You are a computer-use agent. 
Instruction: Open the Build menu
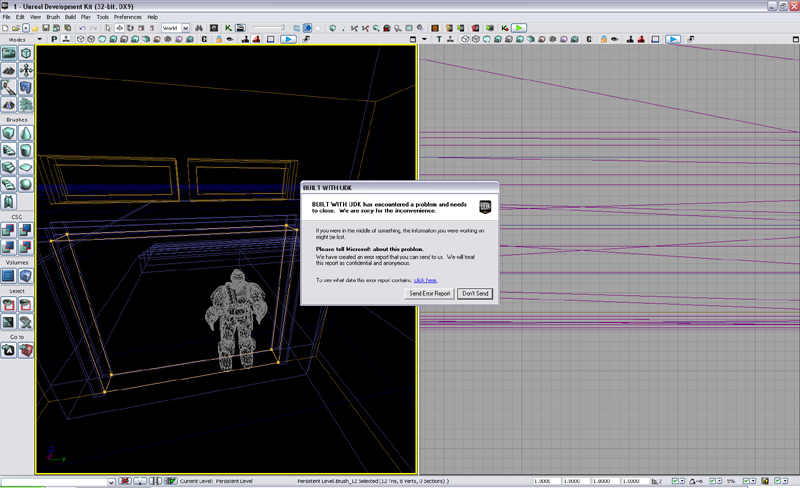coord(70,17)
